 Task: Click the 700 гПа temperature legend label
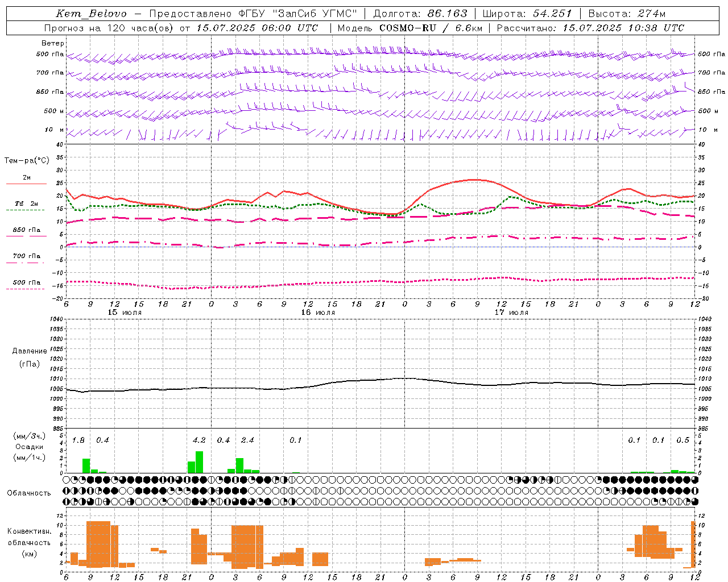click(27, 256)
